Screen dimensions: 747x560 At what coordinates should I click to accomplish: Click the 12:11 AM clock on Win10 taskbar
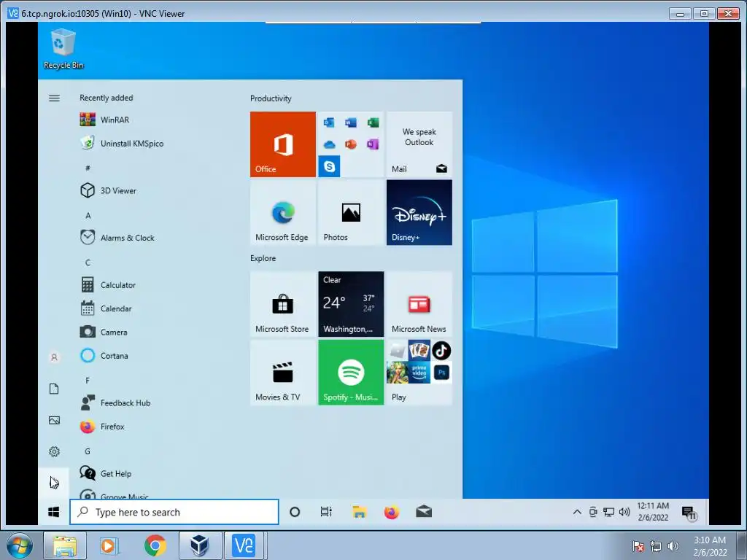[653, 512]
